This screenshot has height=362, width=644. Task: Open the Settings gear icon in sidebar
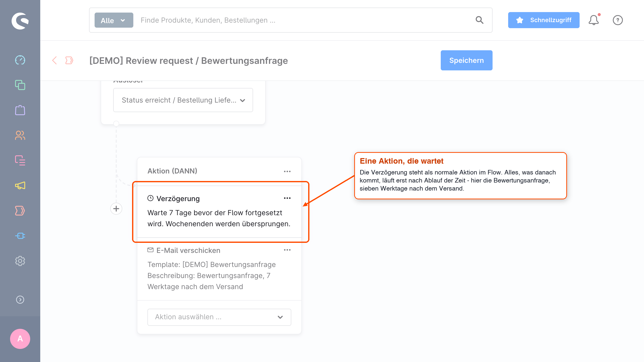[20, 261]
